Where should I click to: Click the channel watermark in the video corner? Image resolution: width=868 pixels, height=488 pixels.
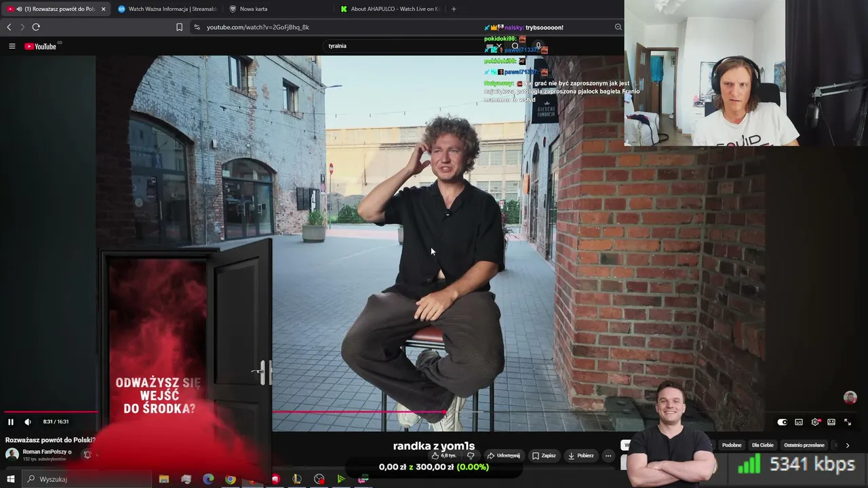(x=850, y=398)
